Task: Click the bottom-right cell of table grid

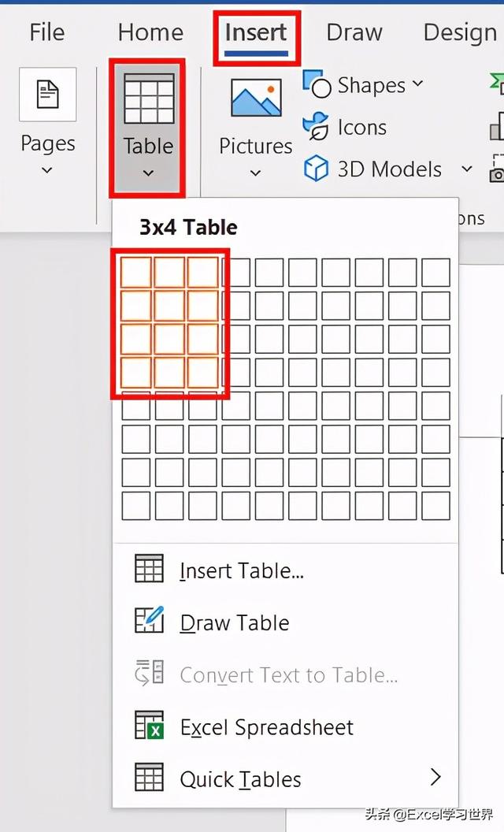Action: click(436, 506)
